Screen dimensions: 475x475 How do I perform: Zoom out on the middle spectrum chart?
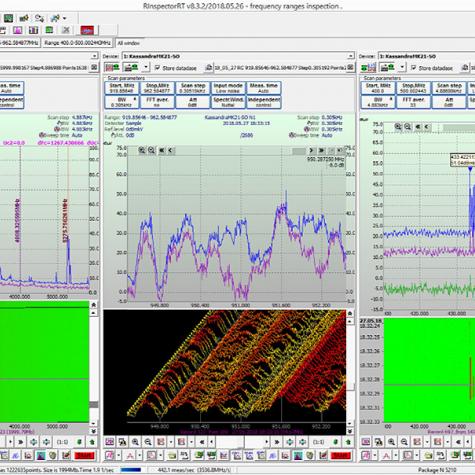coord(151,150)
